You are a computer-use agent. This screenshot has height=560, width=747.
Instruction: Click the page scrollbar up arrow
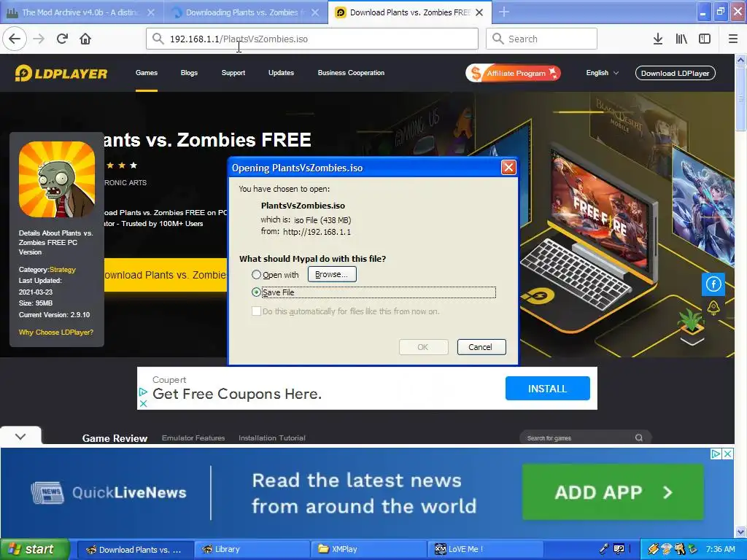click(x=740, y=60)
